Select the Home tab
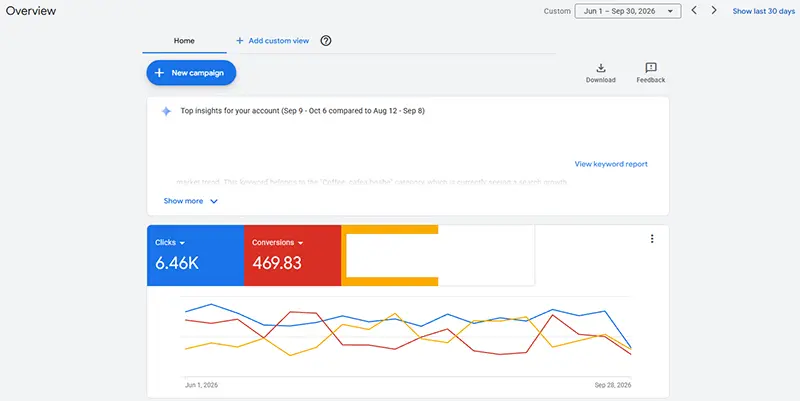The width and height of the screenshot is (800, 401). pyautogui.click(x=184, y=41)
